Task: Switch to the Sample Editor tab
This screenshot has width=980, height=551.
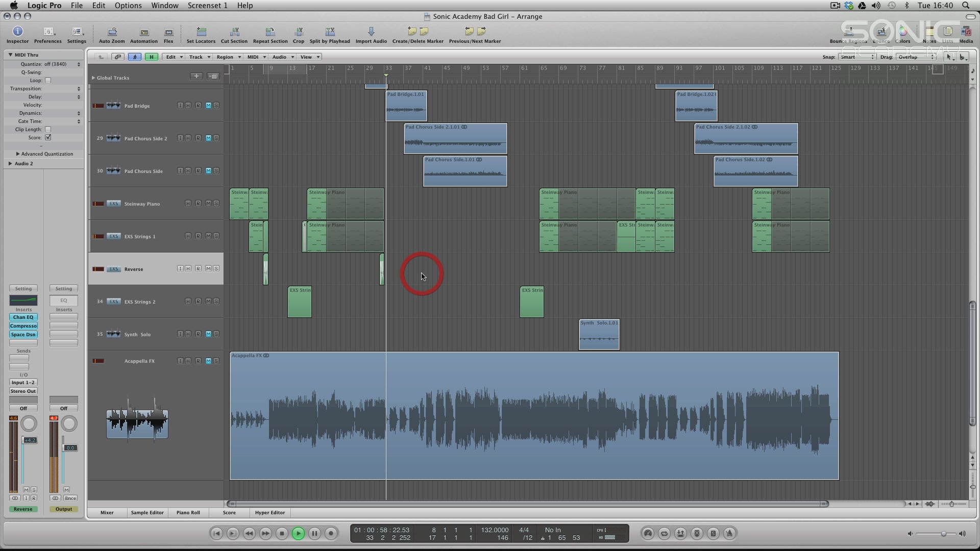Action: (147, 513)
